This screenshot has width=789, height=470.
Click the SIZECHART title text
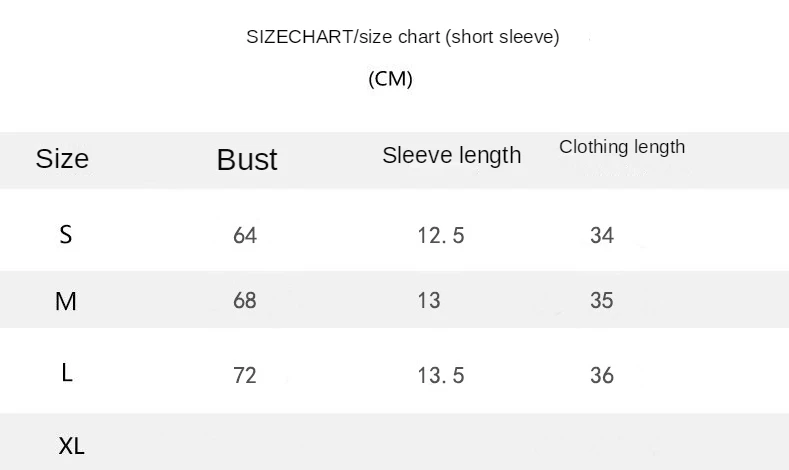[x=402, y=37]
